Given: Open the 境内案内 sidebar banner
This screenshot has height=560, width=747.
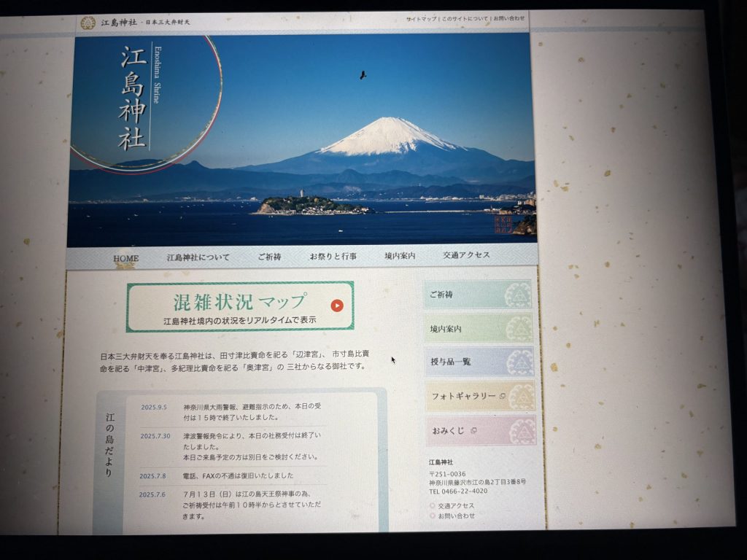Looking at the screenshot, I should [x=479, y=329].
